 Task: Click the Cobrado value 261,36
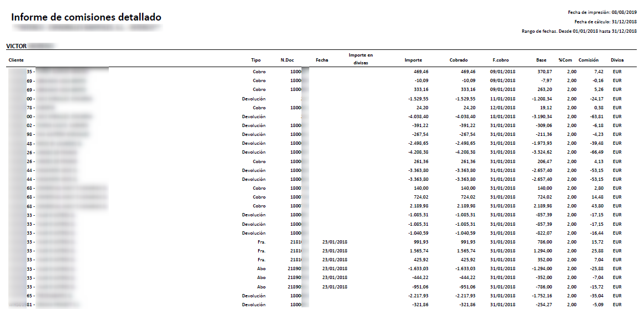468,161
